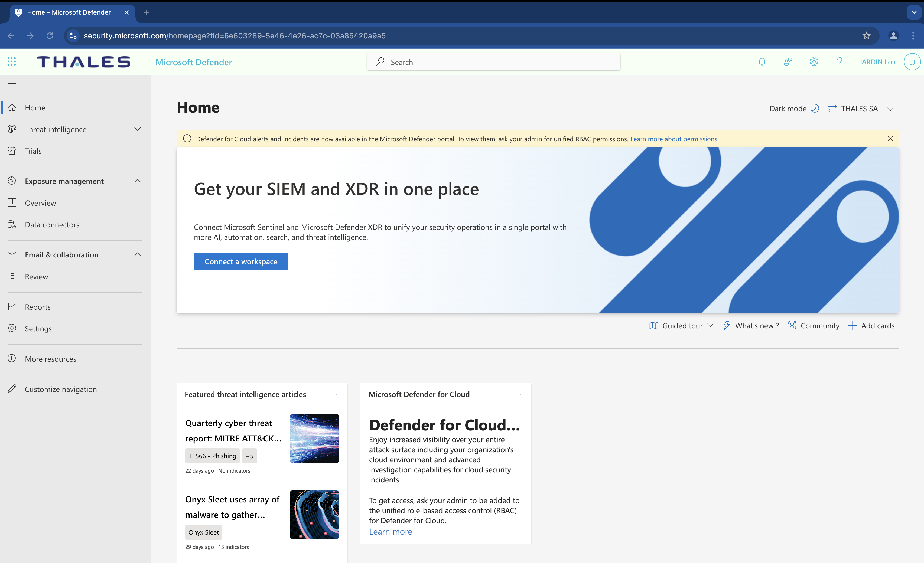The width and height of the screenshot is (924, 563).
Task: Open the THALES SA tenant dropdown arrow
Action: coord(891,109)
